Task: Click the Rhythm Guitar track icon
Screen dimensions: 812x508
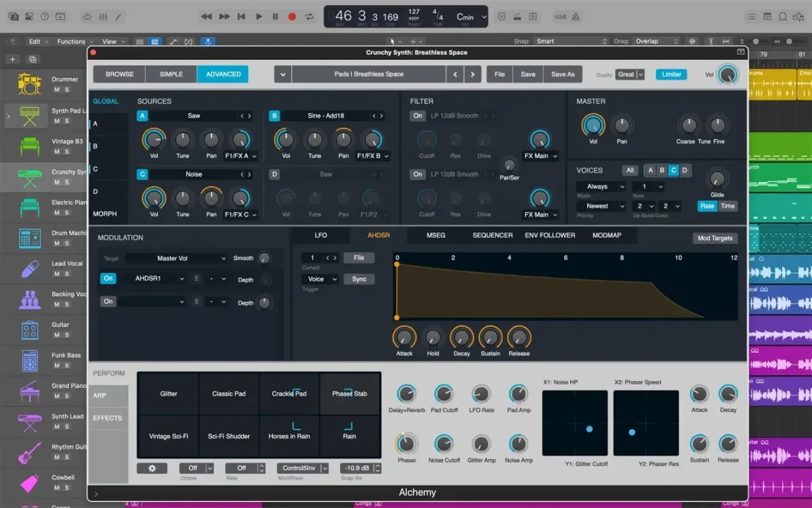Action: point(30,452)
